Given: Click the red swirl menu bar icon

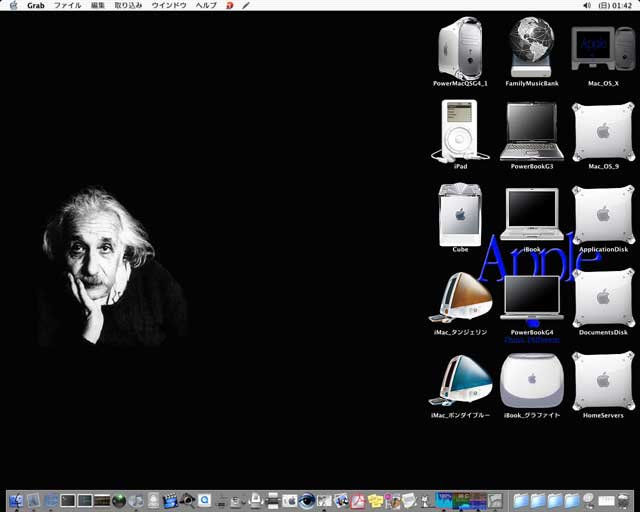Looking at the screenshot, I should click(229, 6).
